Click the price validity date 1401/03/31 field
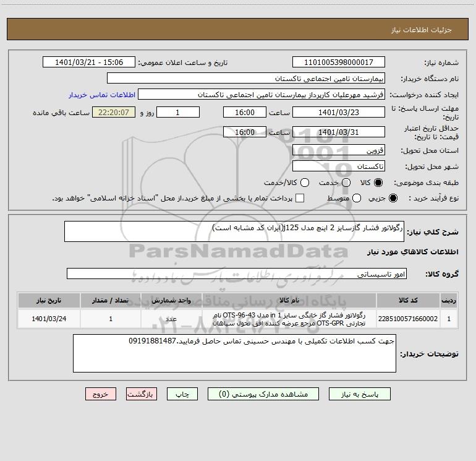The width and height of the screenshot is (476, 461). 339,132
